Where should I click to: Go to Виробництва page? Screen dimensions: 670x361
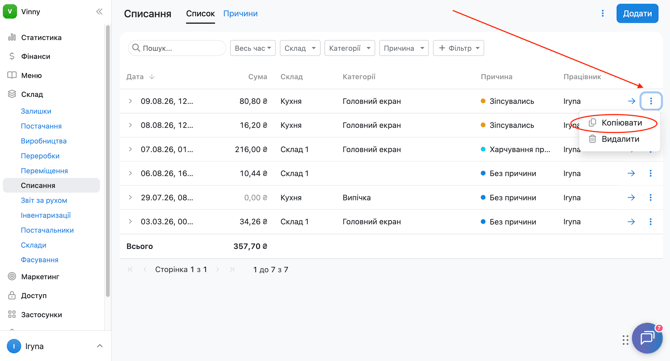point(44,141)
